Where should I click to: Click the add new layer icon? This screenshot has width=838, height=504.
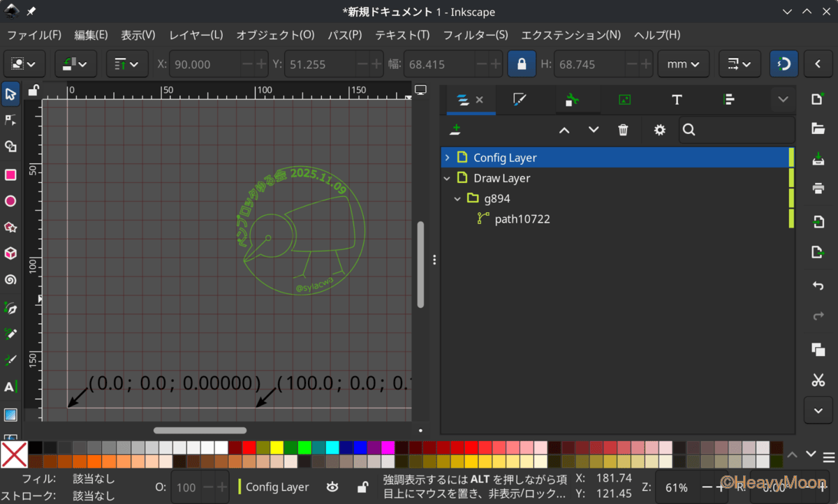pos(455,130)
